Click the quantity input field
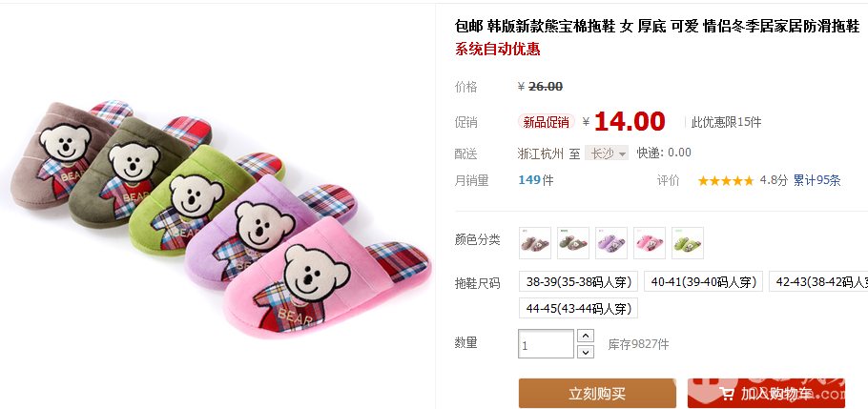868x409 pixels. click(546, 343)
